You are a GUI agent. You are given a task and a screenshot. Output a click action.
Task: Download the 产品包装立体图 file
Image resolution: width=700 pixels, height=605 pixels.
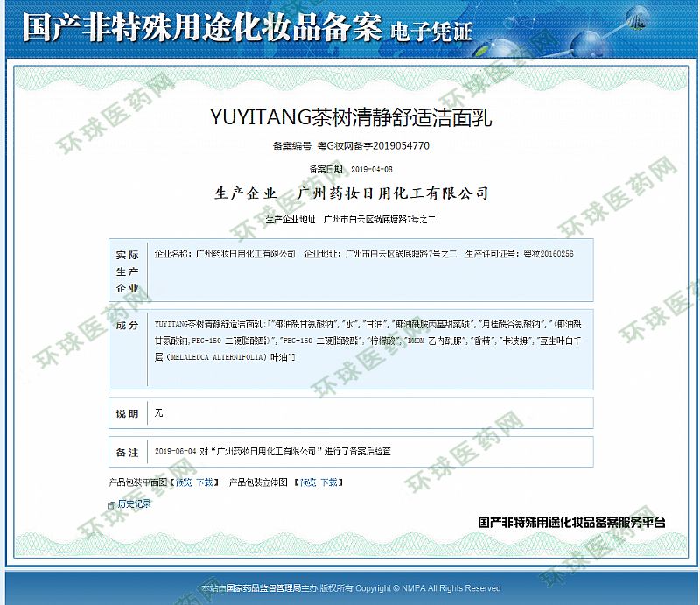click(x=328, y=482)
